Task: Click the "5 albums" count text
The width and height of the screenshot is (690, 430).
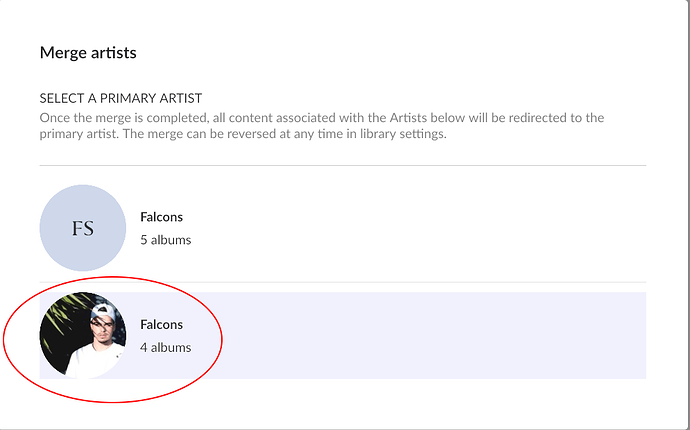Action: tap(165, 240)
